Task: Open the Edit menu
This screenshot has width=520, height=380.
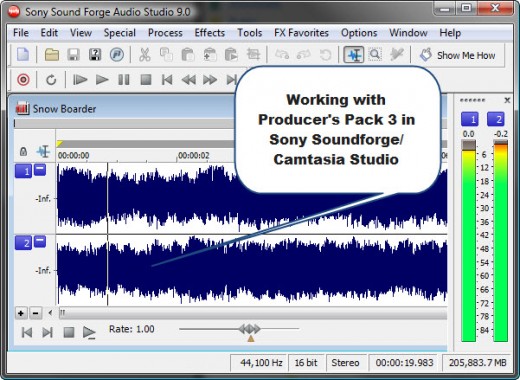Action: pyautogui.click(x=49, y=33)
